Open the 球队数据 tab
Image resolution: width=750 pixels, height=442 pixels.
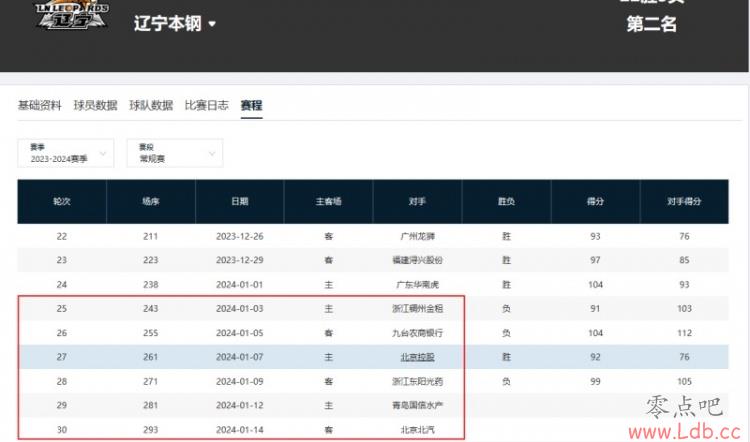(x=151, y=105)
